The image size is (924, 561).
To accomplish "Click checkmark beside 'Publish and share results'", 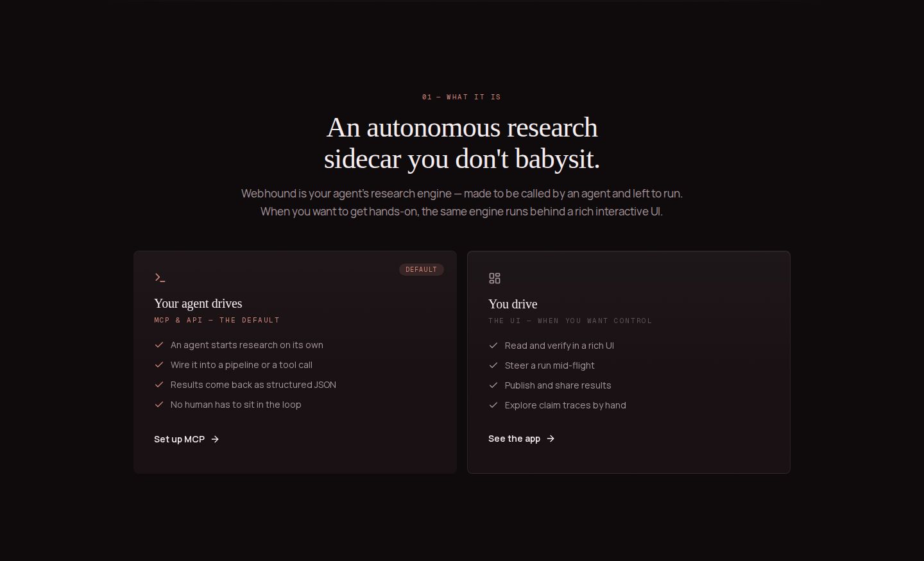I will click(493, 385).
